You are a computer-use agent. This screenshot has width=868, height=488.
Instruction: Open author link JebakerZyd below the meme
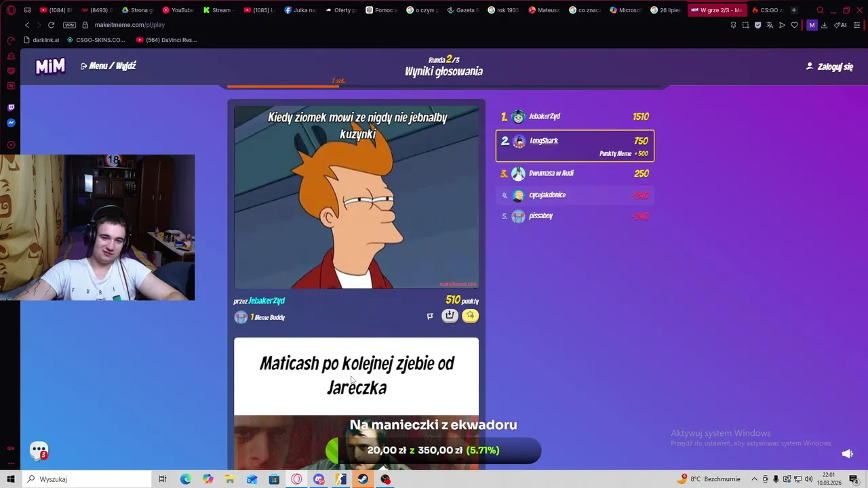pyautogui.click(x=267, y=300)
